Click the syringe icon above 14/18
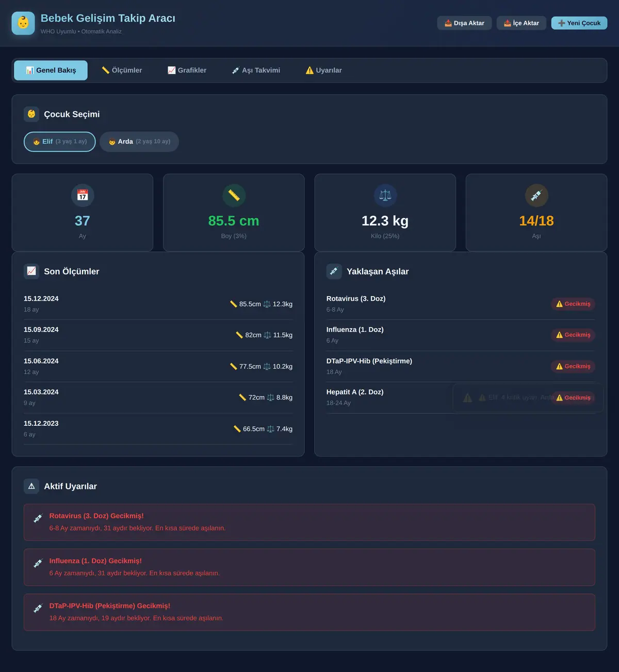The height and width of the screenshot is (672, 619). coord(536,196)
